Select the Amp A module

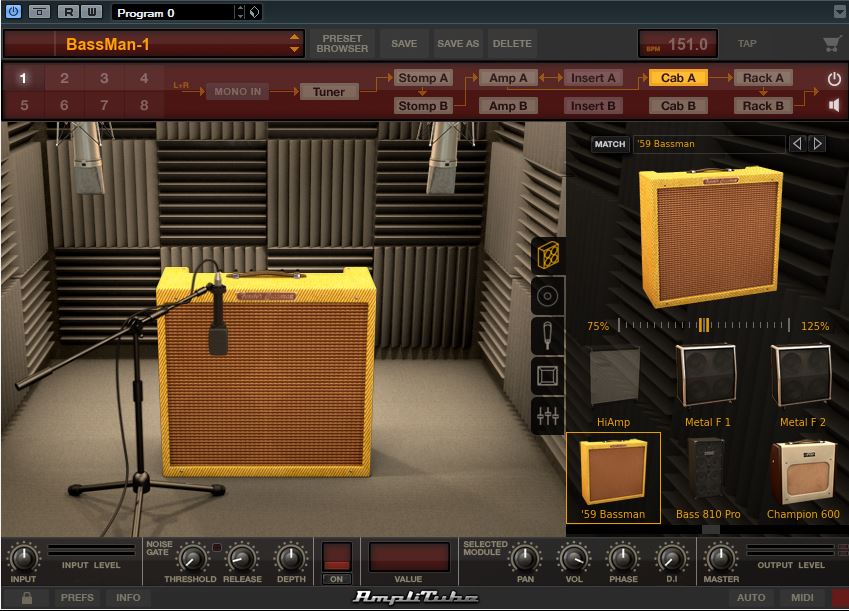tap(508, 78)
